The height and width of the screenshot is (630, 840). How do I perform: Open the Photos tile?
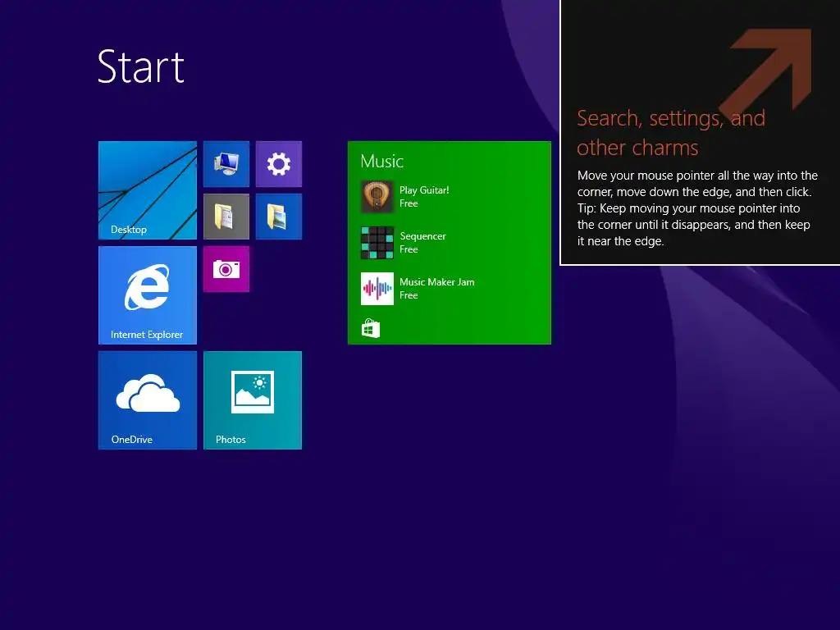click(253, 400)
